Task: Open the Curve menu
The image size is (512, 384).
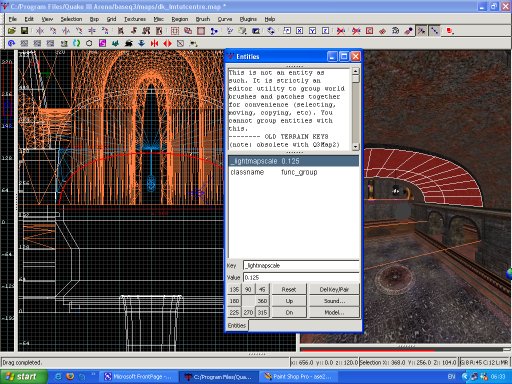Action: [x=225, y=19]
